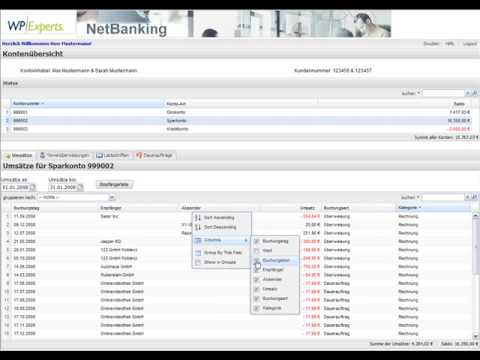Click the transactions scrollbar up arrow
The width and height of the screenshot is (480, 360).
point(475,216)
